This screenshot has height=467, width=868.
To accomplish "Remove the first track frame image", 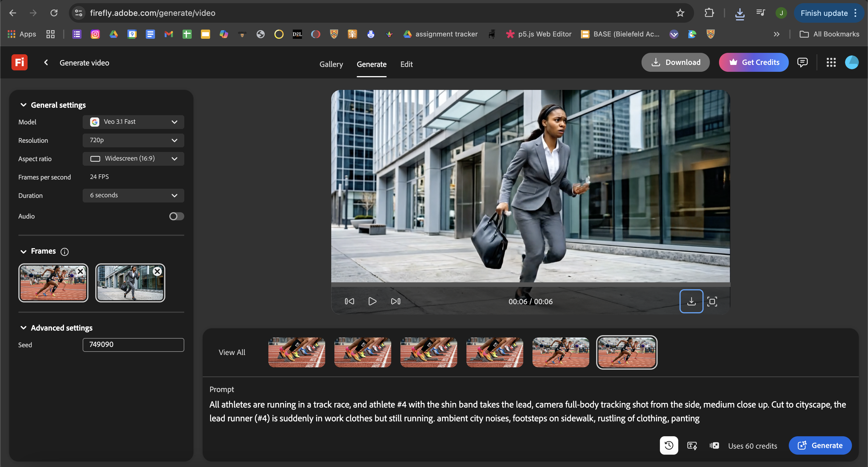I will (x=81, y=271).
